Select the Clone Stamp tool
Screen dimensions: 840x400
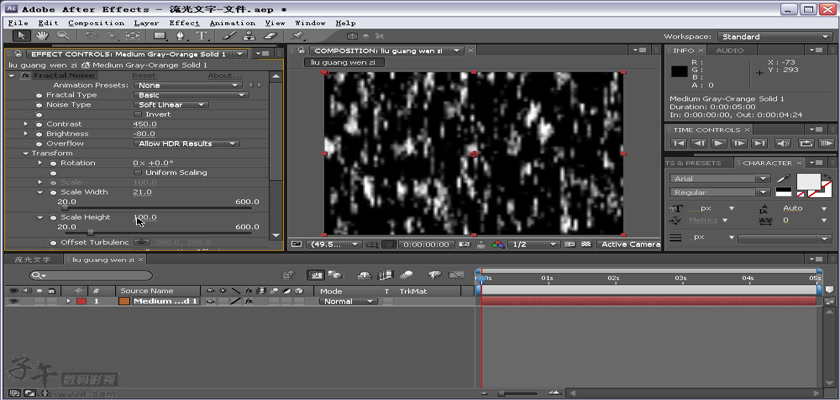coord(249,36)
